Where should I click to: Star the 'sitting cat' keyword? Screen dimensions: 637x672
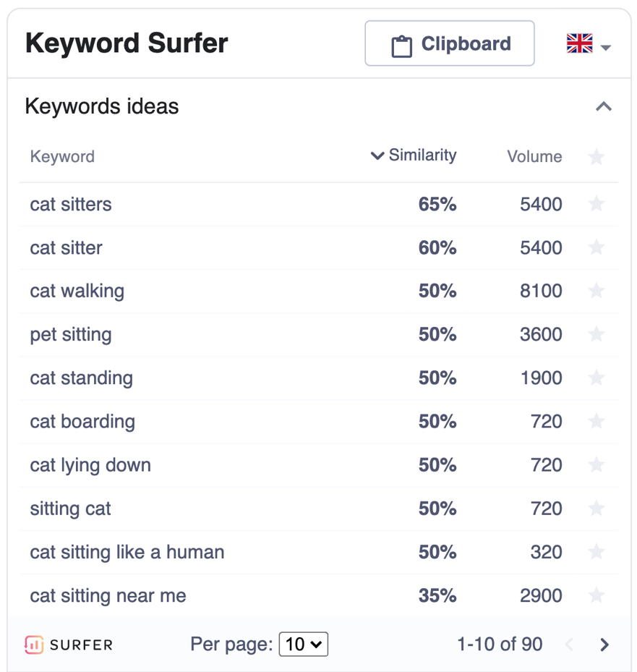coord(597,509)
